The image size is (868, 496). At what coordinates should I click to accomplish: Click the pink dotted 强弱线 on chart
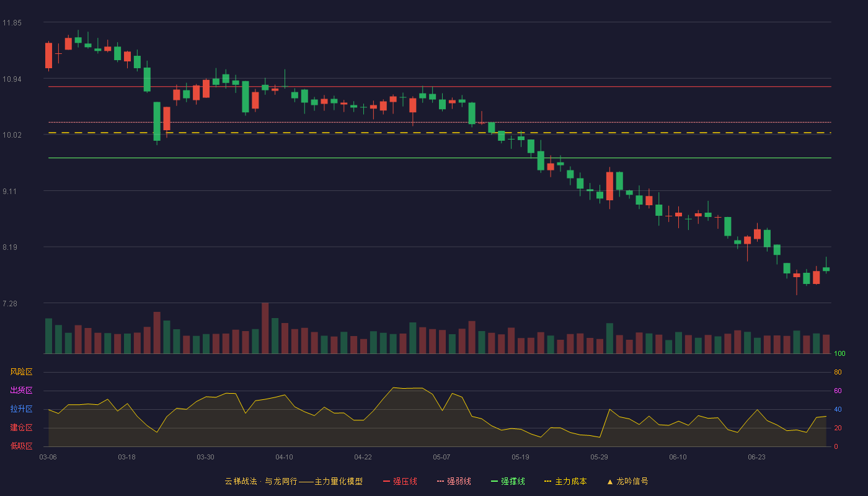click(440, 122)
